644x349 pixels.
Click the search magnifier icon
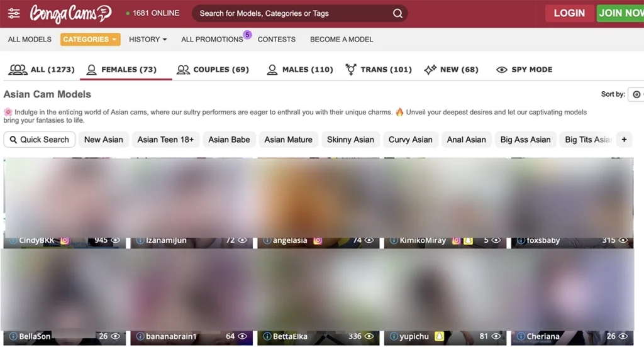[397, 14]
